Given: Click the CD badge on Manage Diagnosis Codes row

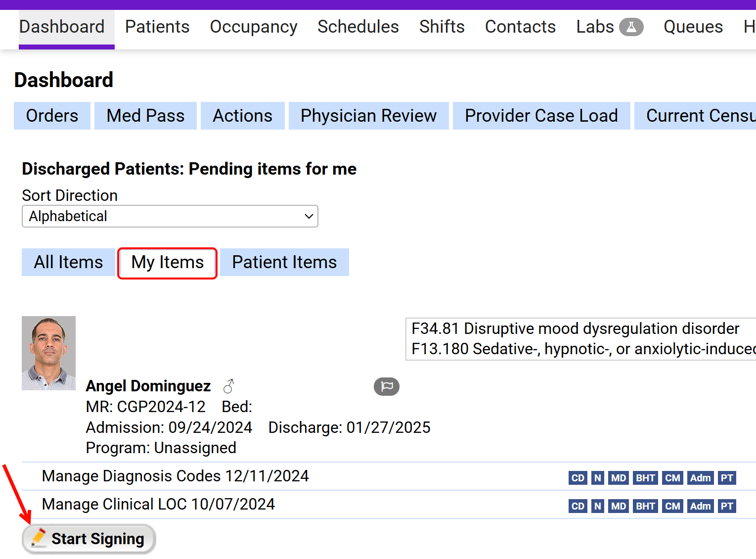Looking at the screenshot, I should click(x=578, y=478).
